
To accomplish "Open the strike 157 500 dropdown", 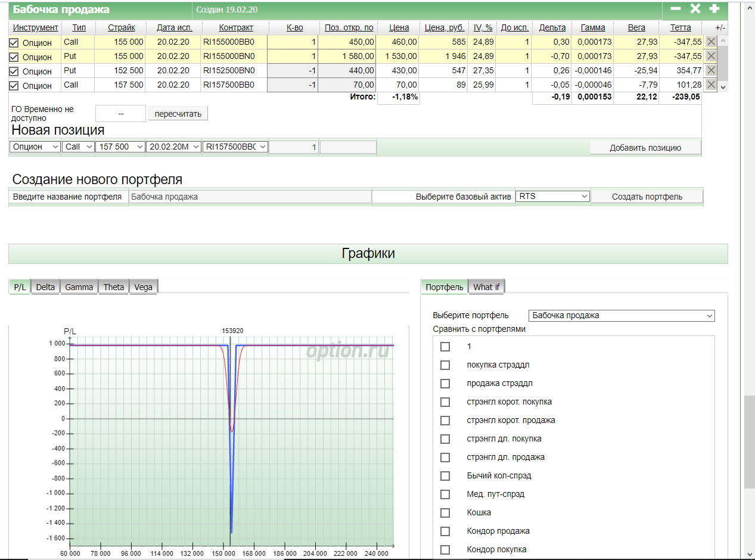I will coord(120,147).
